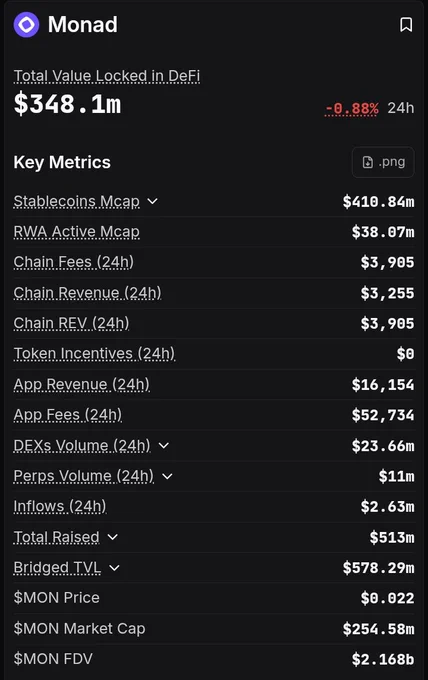This screenshot has width=428, height=680.
Task: Click the bookmark icon next to Monad
Action: click(x=406, y=25)
